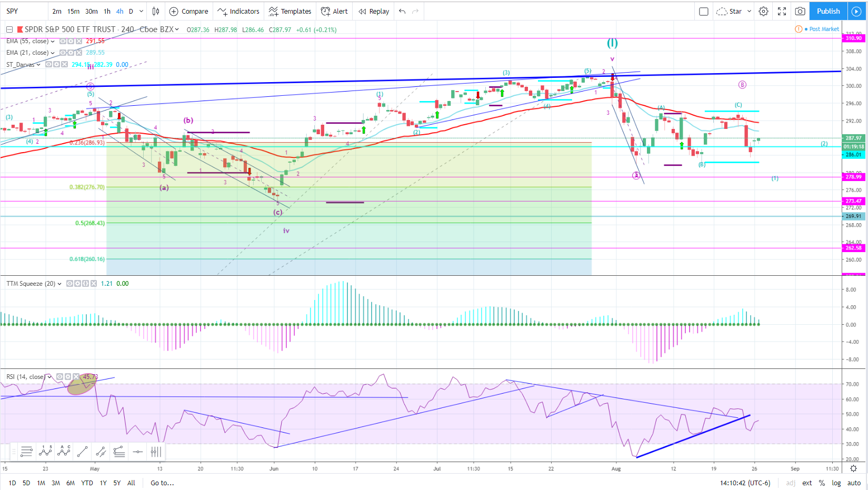868x490 pixels.
Task: Click the Publish button
Action: click(x=828, y=11)
